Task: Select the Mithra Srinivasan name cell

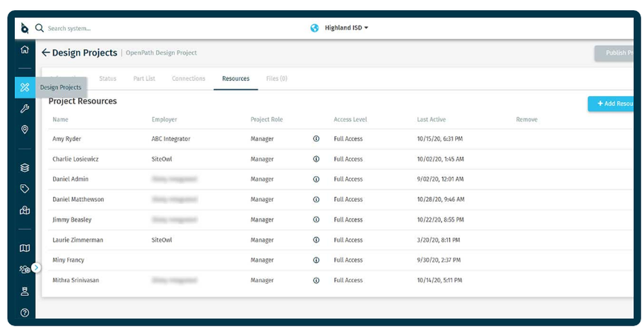Action: (x=75, y=280)
